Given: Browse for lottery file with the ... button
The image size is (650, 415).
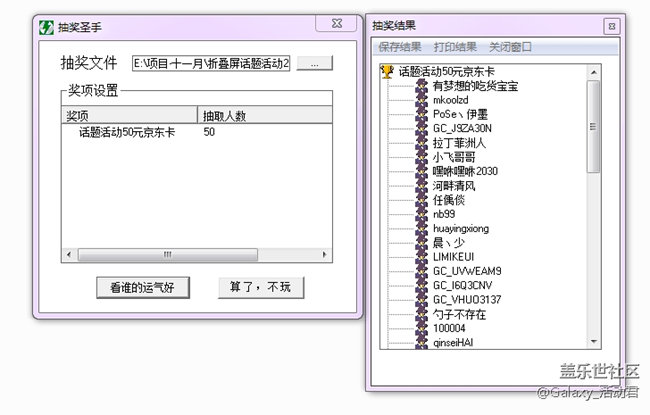Looking at the screenshot, I should point(315,63).
